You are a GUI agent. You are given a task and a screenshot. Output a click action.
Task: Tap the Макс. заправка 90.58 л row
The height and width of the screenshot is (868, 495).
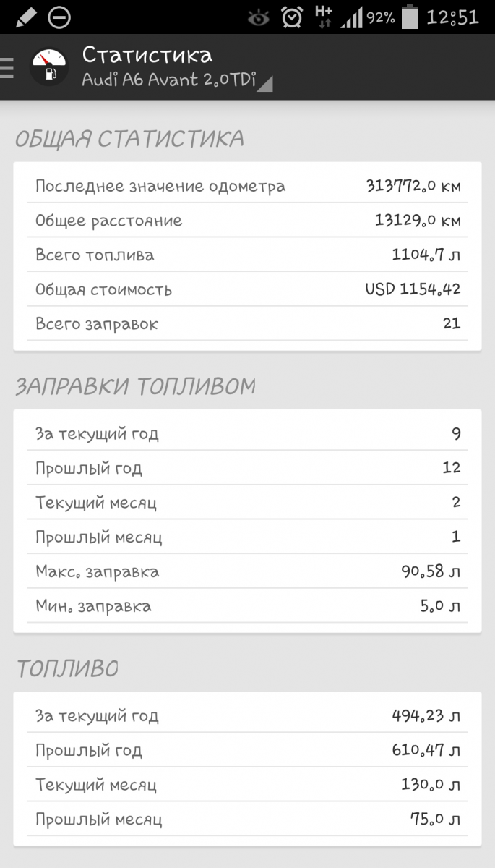coord(247,571)
